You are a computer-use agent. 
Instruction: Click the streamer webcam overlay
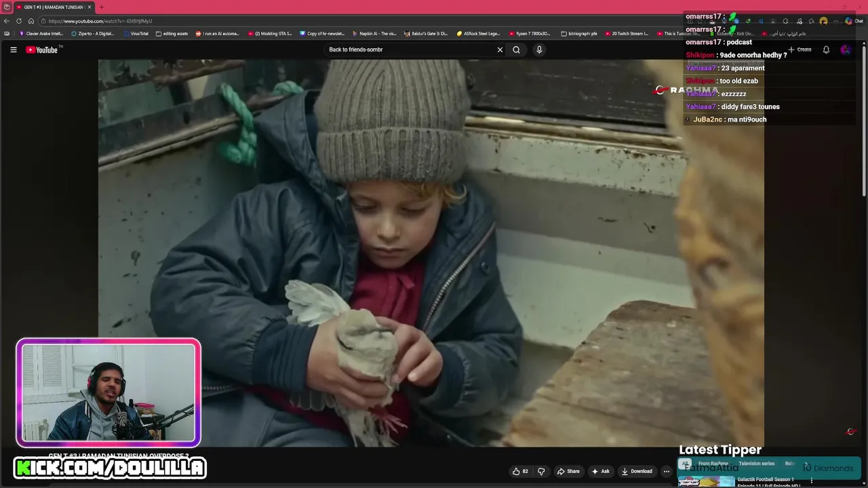tap(108, 393)
